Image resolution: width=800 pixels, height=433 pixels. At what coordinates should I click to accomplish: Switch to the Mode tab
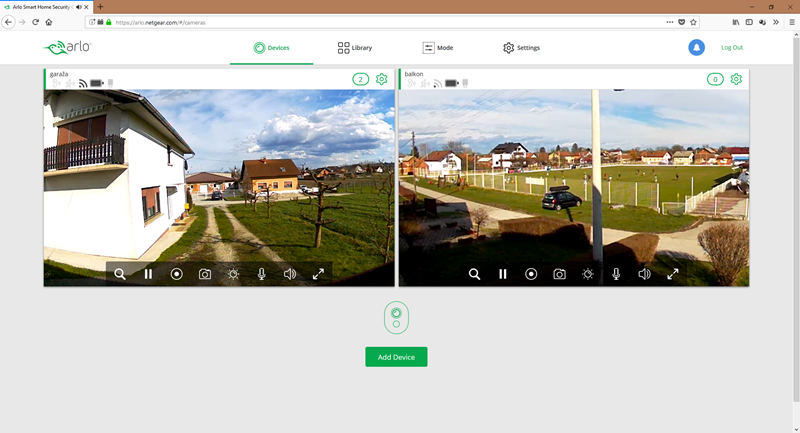tap(438, 48)
